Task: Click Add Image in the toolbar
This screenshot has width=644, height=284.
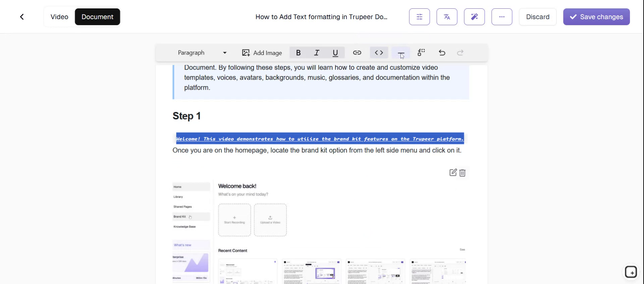Action: point(262,53)
